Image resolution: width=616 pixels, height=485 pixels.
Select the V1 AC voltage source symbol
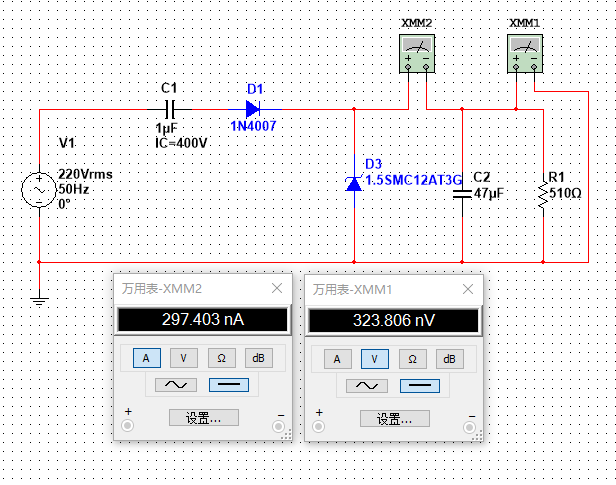coord(40,189)
